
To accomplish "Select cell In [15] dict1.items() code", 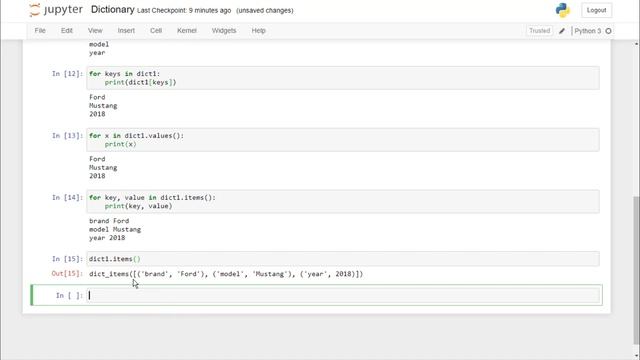I will [343, 259].
